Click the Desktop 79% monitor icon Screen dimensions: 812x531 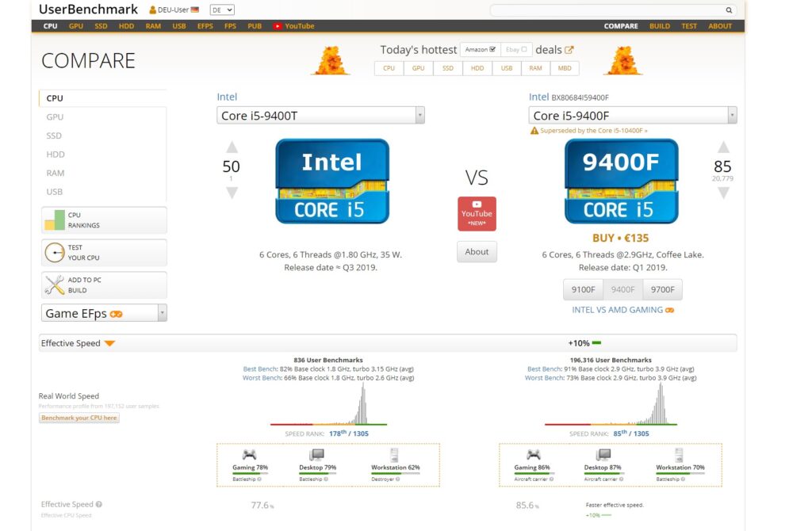317,455
